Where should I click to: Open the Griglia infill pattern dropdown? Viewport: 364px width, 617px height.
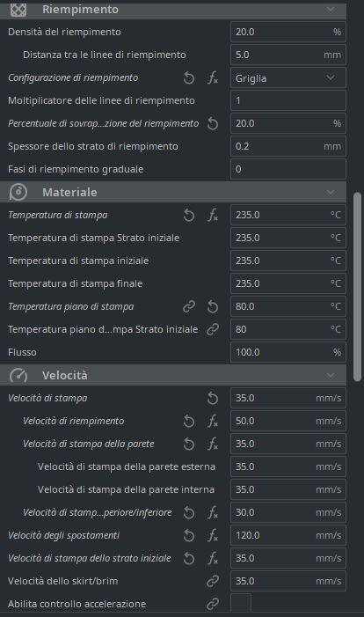(x=288, y=78)
